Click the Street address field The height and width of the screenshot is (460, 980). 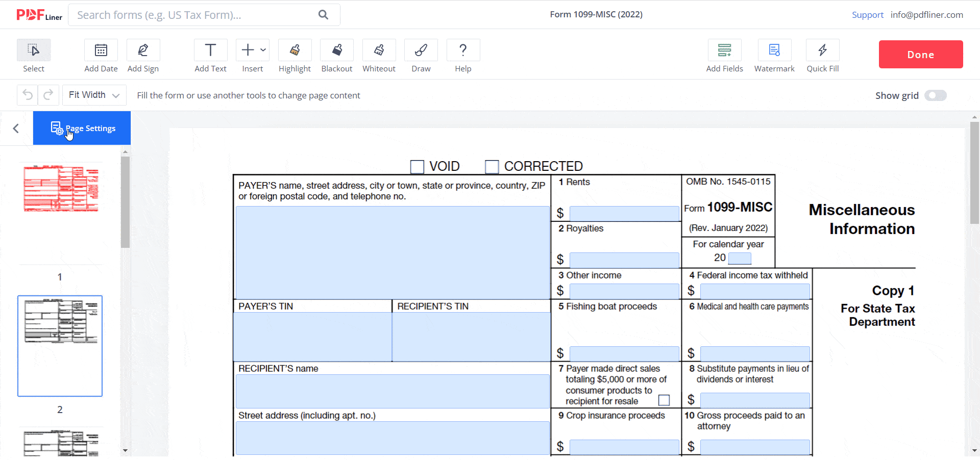393,438
